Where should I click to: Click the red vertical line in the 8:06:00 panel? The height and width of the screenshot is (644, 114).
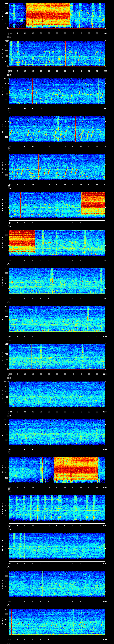click(21, 205)
